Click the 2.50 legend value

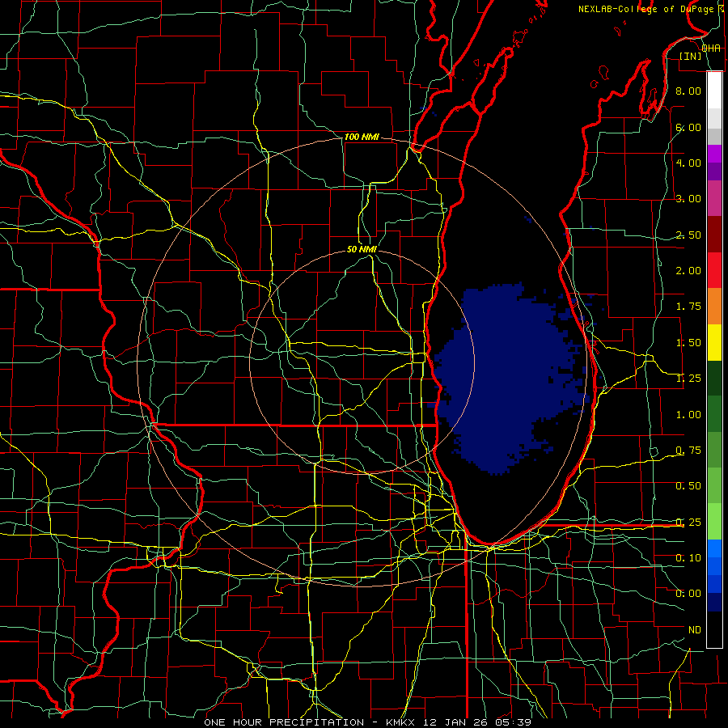coord(688,235)
